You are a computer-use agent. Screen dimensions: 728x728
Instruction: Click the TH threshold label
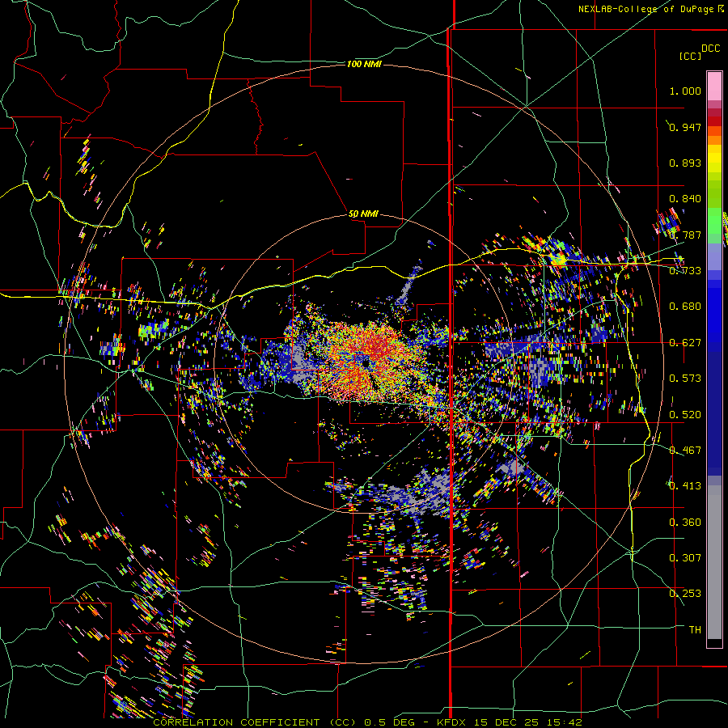click(695, 630)
